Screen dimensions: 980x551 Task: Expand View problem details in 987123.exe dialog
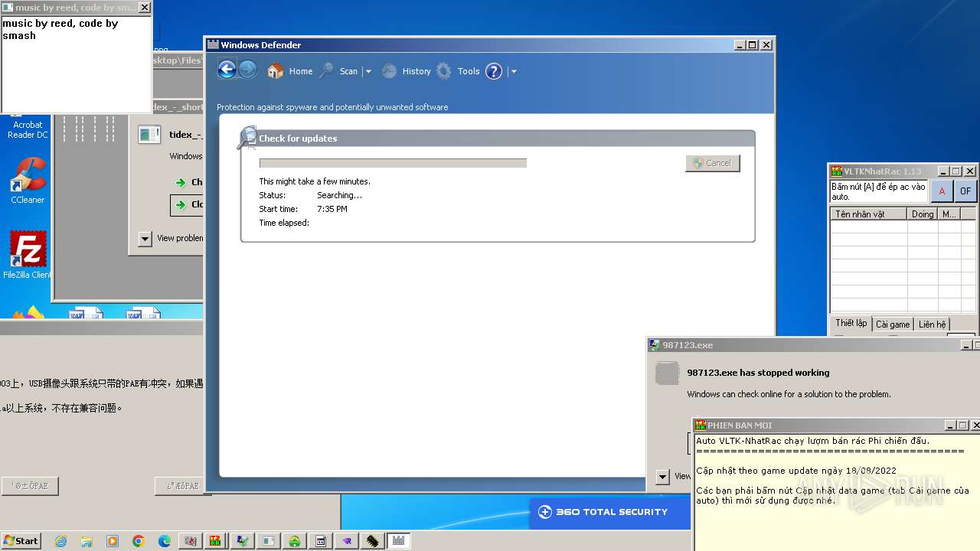point(663,477)
